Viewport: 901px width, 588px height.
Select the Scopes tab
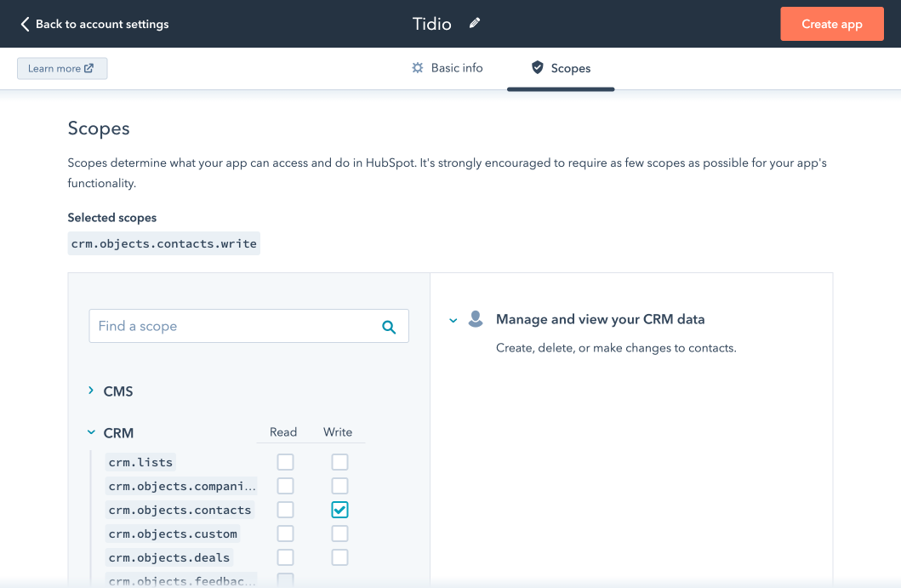pos(561,68)
